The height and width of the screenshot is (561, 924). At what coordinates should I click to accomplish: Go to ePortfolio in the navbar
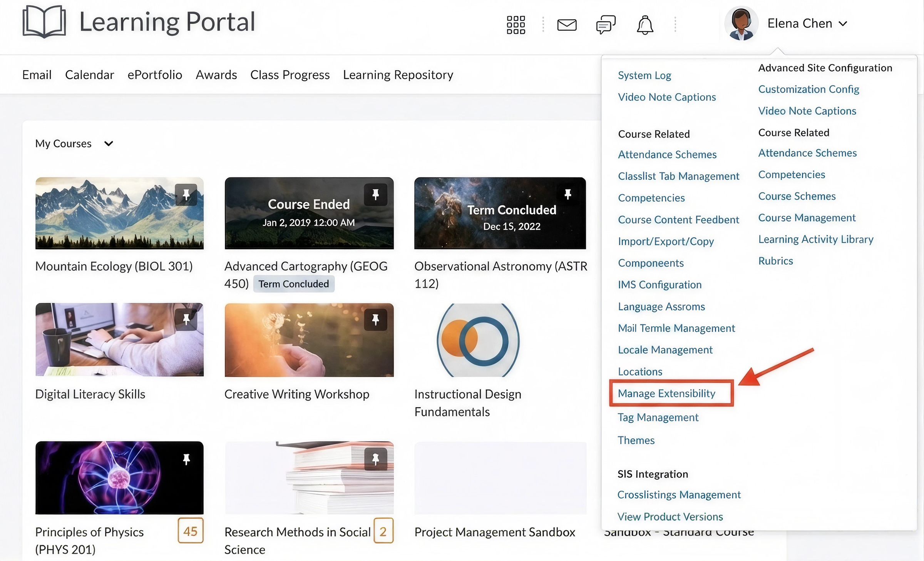[155, 75]
